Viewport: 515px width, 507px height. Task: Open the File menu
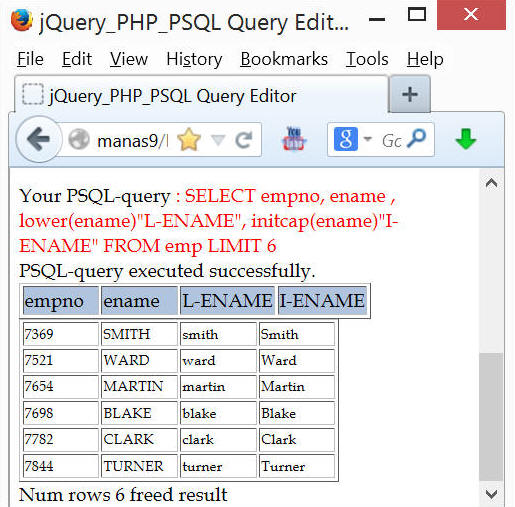pyautogui.click(x=30, y=59)
